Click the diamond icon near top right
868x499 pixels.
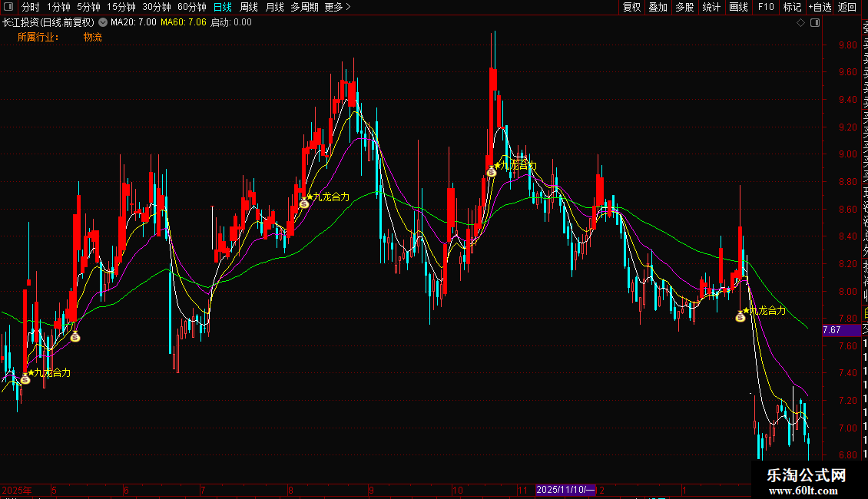click(x=800, y=23)
